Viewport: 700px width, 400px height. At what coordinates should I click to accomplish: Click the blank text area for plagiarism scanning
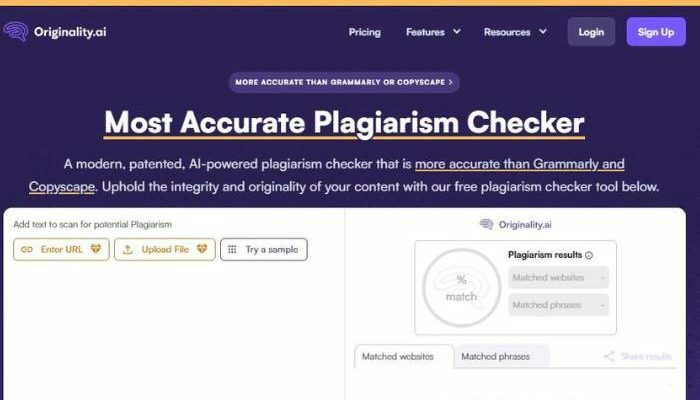click(175, 330)
